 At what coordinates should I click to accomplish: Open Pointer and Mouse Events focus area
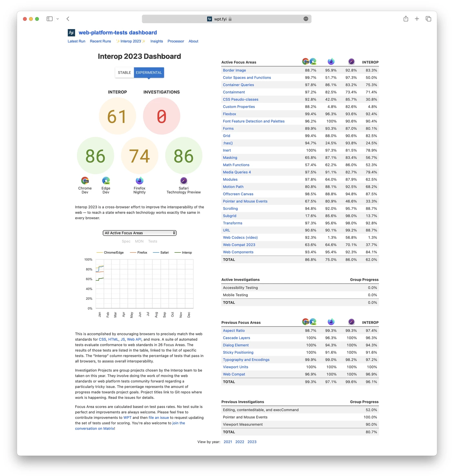pyautogui.click(x=245, y=201)
